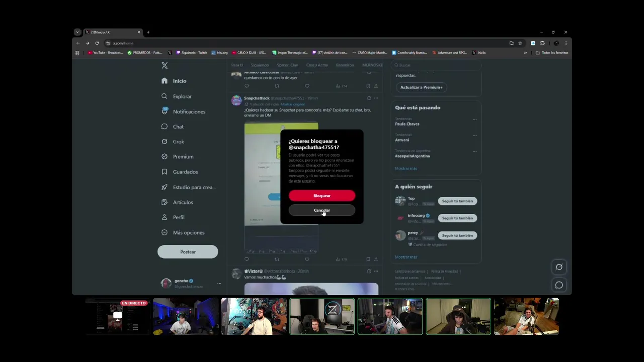Click the Paula Chaves trend
The width and height of the screenshot is (644, 362).
pos(407,124)
